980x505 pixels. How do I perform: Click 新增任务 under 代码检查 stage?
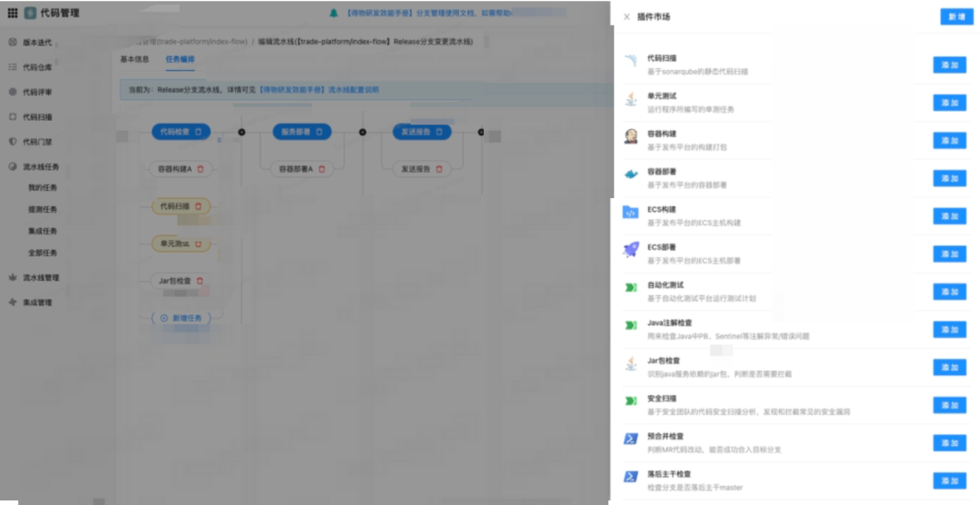coord(181,318)
